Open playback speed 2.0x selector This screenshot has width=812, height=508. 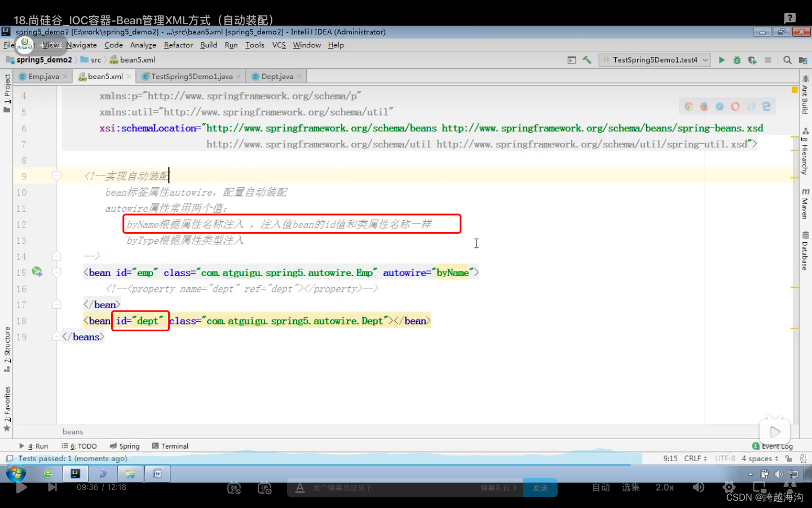pyautogui.click(x=664, y=487)
